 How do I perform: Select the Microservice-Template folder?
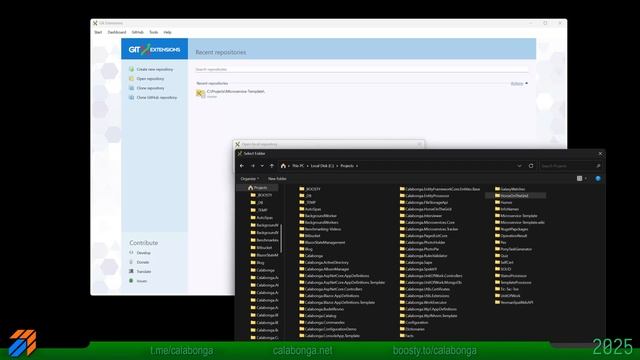pyautogui.click(x=516, y=216)
